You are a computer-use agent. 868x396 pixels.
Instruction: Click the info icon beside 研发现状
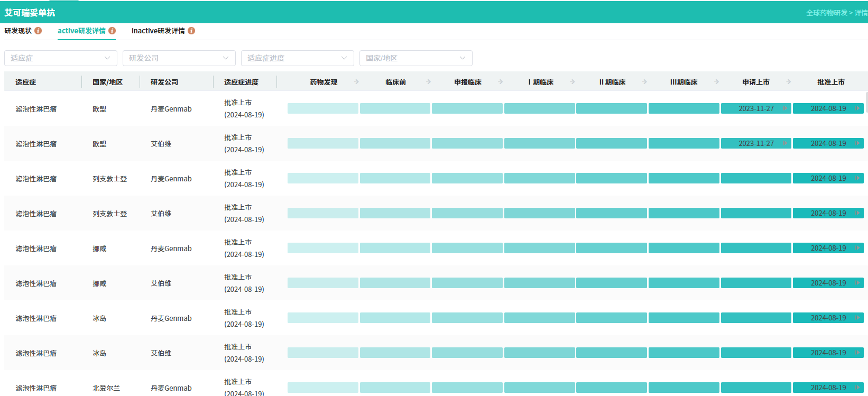point(38,31)
